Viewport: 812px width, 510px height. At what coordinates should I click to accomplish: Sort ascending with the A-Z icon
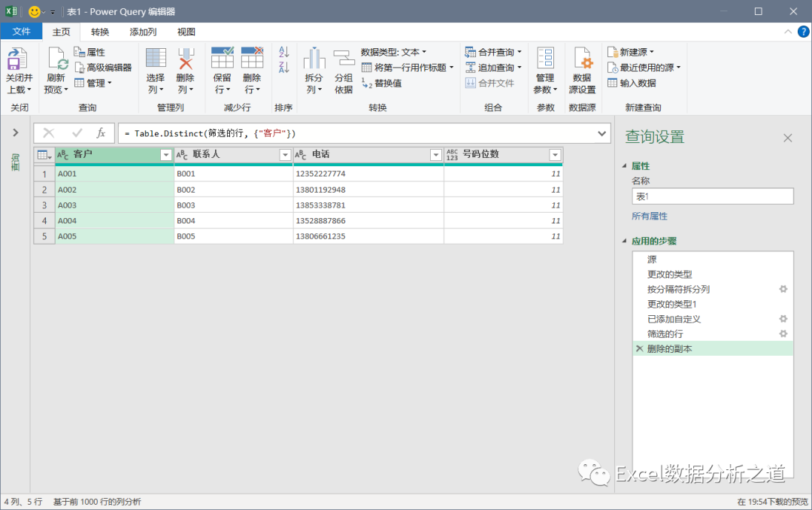(x=283, y=52)
